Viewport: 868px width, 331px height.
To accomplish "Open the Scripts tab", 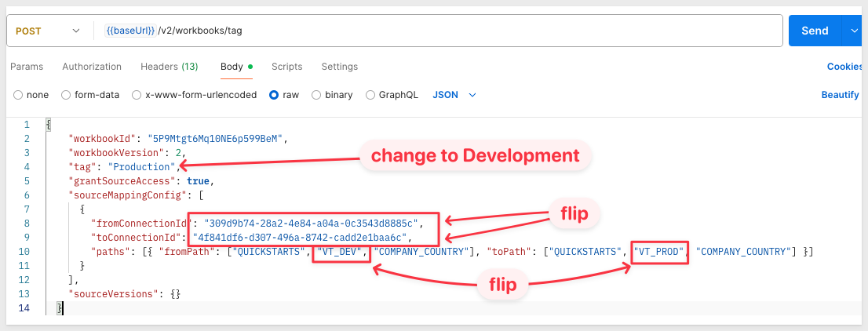I will 286,67.
